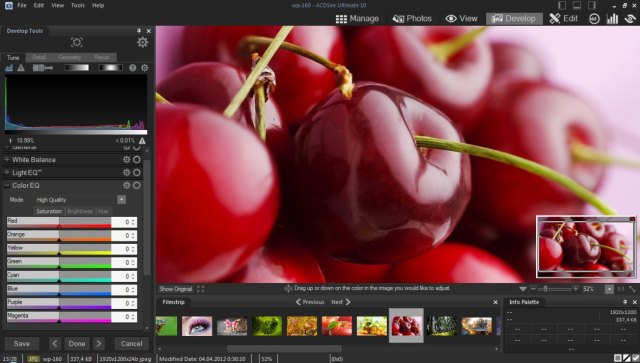The width and height of the screenshot is (640, 363).
Task: Open White Balance settings gear
Action: (x=127, y=160)
